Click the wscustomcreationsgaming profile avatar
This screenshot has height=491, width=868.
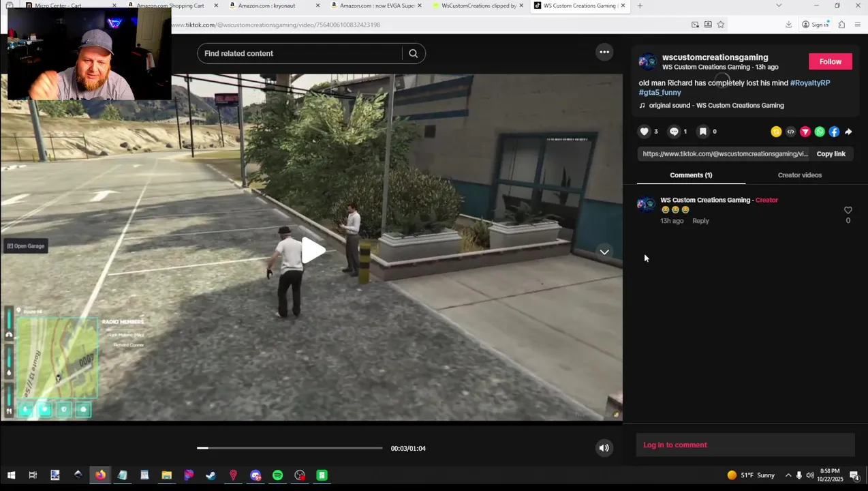click(x=647, y=62)
